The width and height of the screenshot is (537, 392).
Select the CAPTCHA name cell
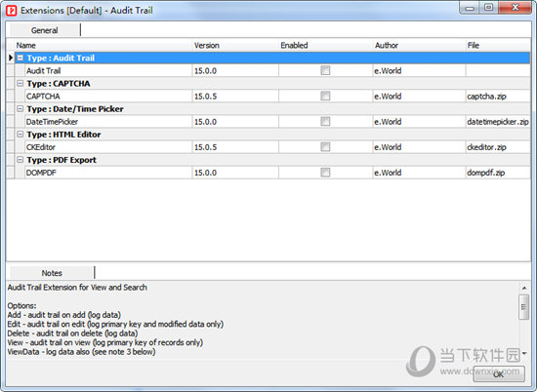click(108, 97)
